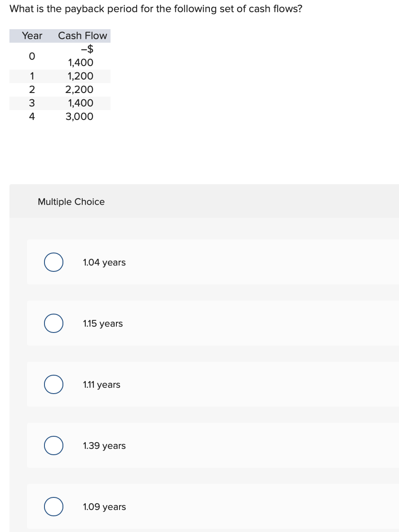Select the 1.09 years radio button
The image size is (399, 532).
(x=53, y=507)
